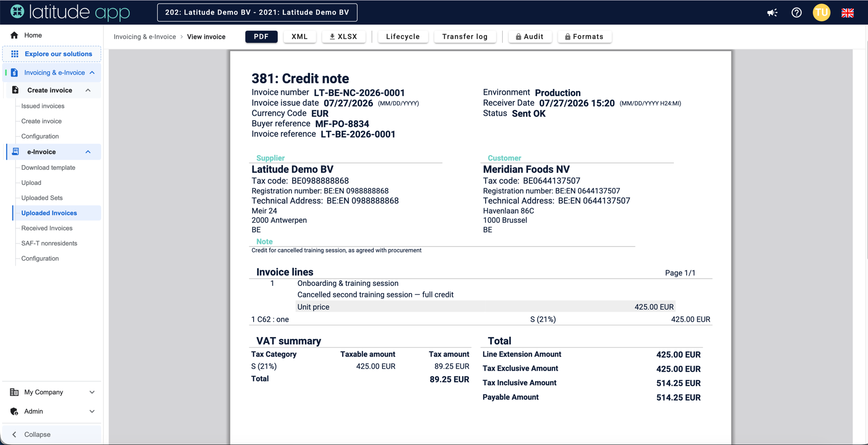Switch to the XML view
The height and width of the screenshot is (445, 868).
pos(300,37)
